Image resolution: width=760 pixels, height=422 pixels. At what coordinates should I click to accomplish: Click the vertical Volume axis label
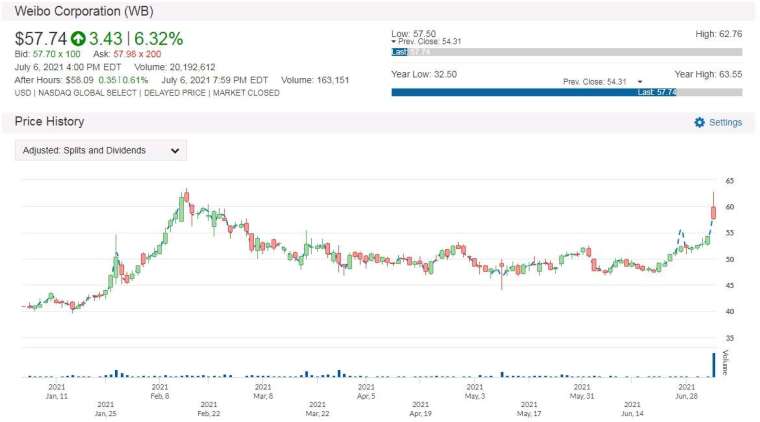tap(725, 362)
